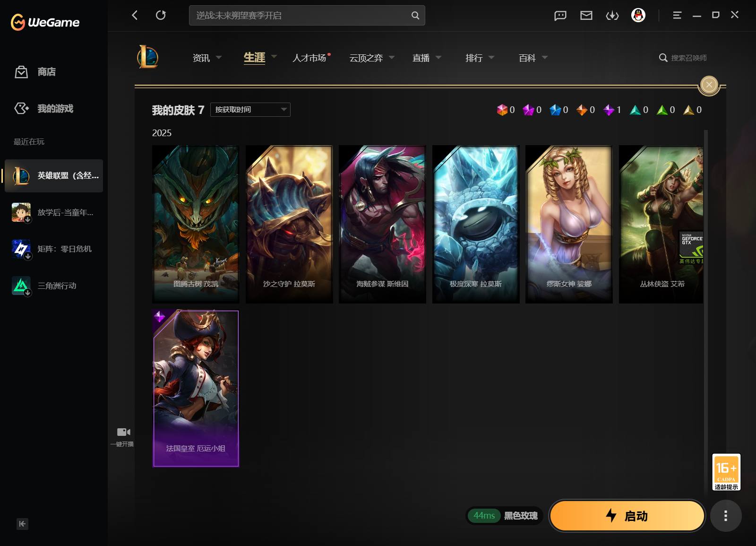Expand the 排行 menu arrow
Viewport: 756px width, 546px height.
[491, 57]
